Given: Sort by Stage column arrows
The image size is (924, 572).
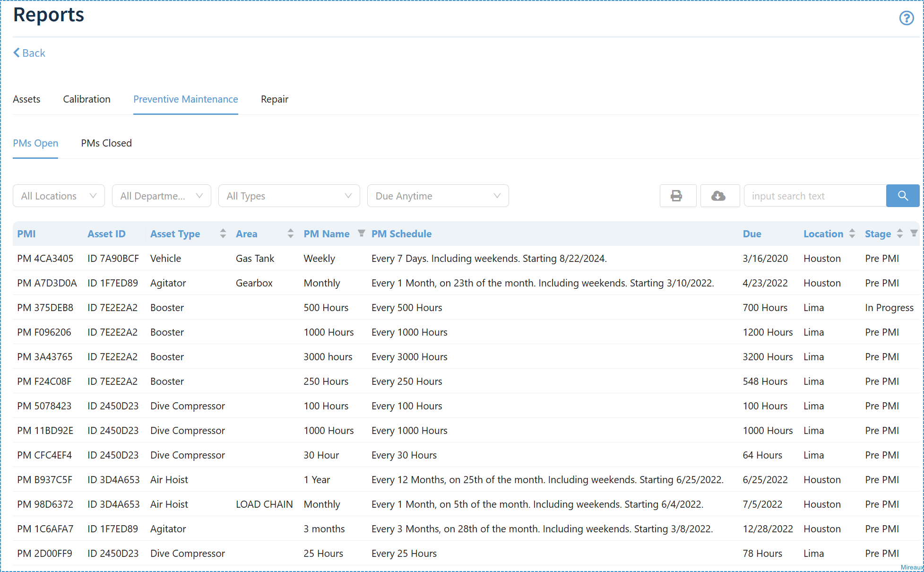Looking at the screenshot, I should [900, 234].
